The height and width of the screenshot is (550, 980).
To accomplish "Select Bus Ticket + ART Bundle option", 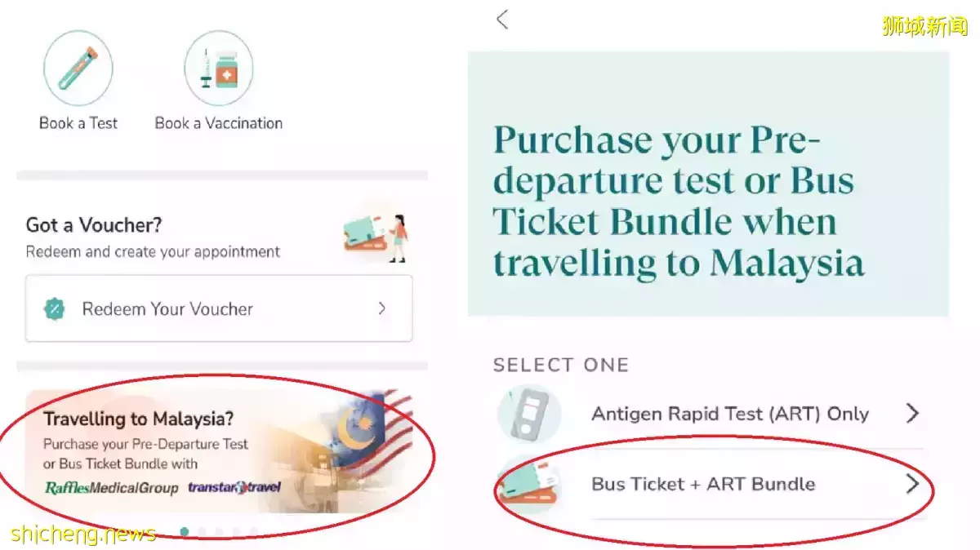I will point(710,484).
